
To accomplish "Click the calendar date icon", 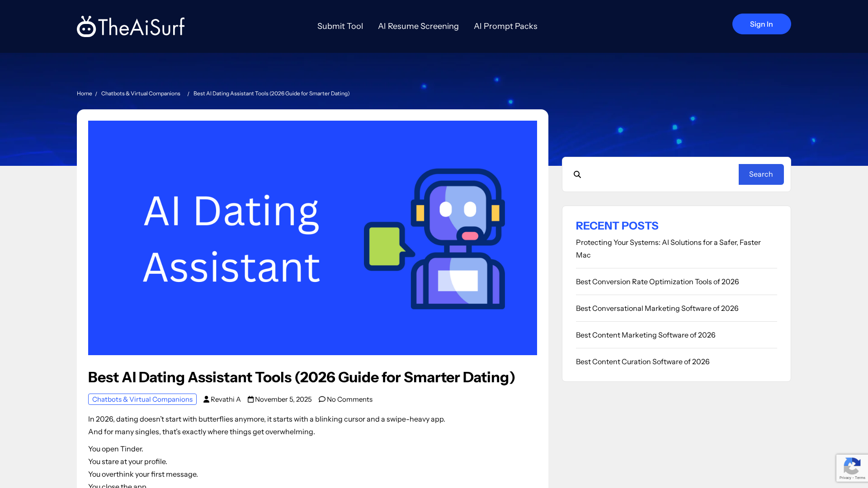I will pos(250,399).
